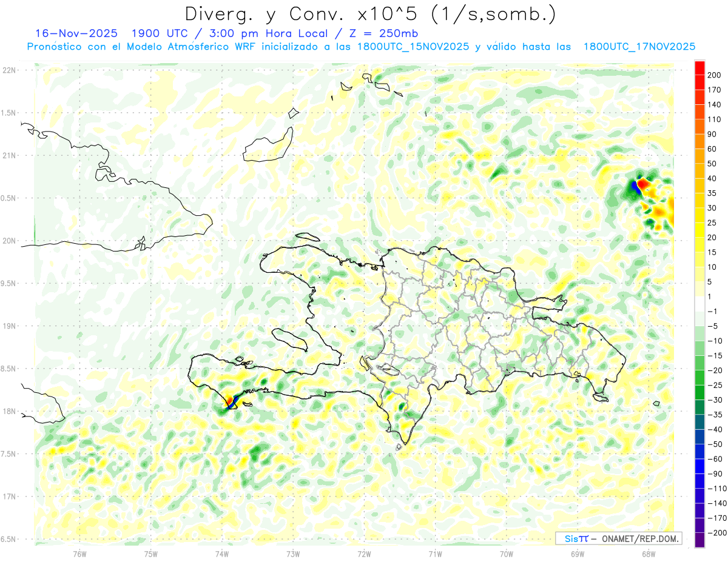This screenshot has height=562, width=728.
Task: Click the '18N' latitude label
Action: point(9,411)
